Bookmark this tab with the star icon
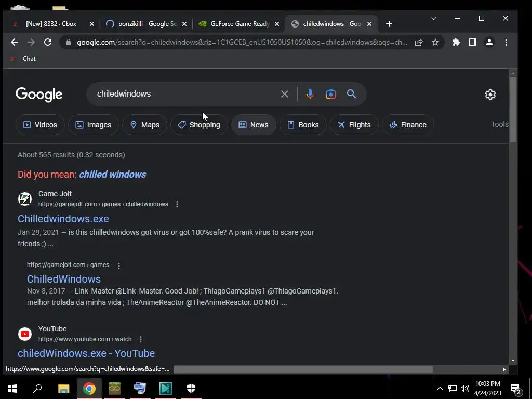The image size is (532, 399). (x=435, y=42)
